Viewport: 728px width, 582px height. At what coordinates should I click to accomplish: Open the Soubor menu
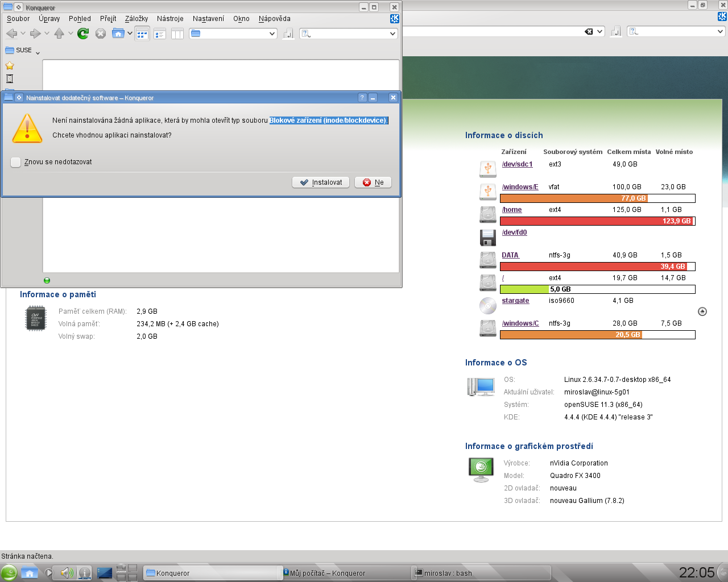18,19
